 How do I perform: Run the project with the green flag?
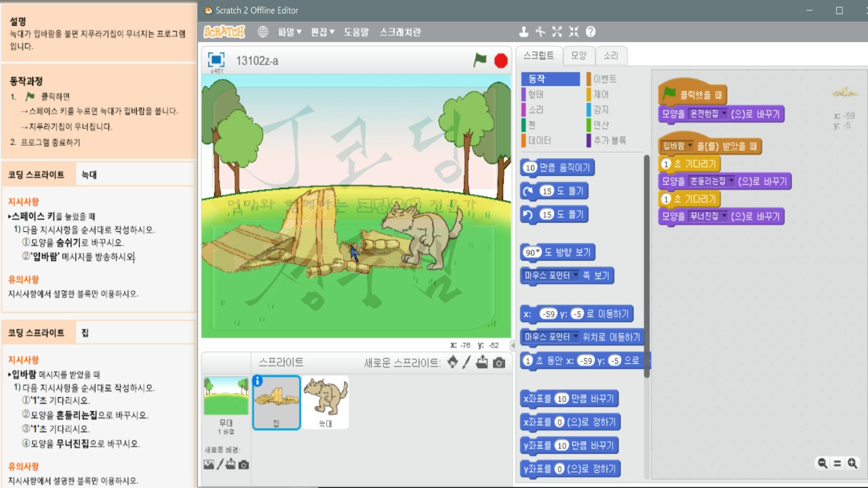475,60
